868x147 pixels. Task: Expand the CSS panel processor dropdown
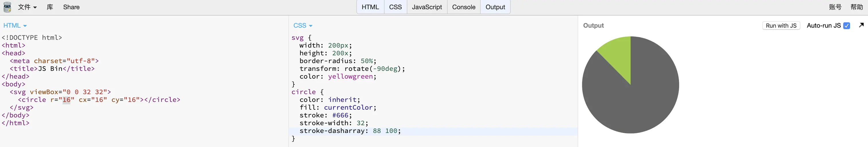click(x=303, y=26)
